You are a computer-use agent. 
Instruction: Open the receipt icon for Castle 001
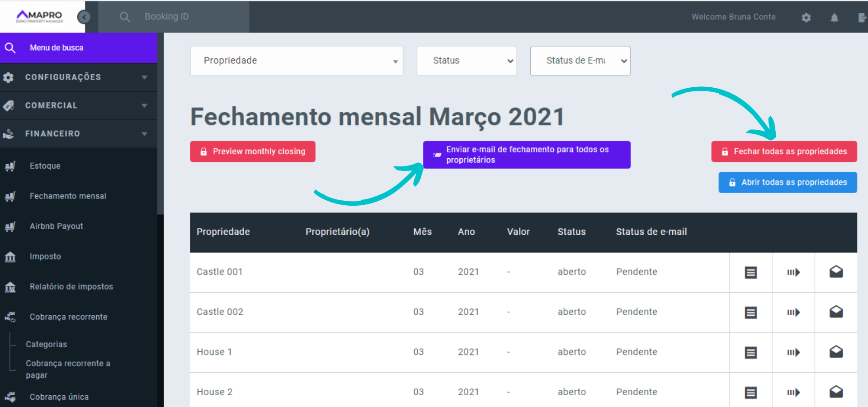pyautogui.click(x=750, y=272)
